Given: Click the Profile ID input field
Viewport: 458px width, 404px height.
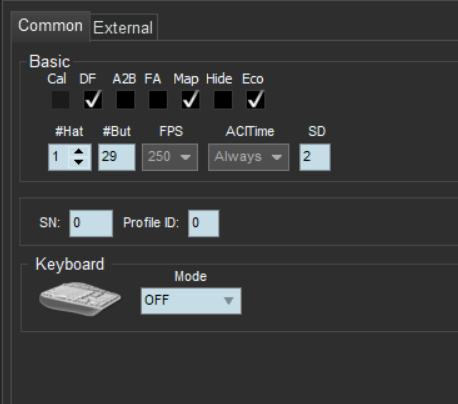Looking at the screenshot, I should coord(204,223).
